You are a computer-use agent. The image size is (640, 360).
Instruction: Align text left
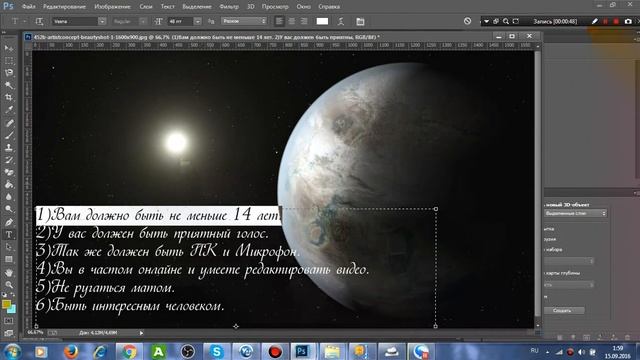(x=280, y=21)
